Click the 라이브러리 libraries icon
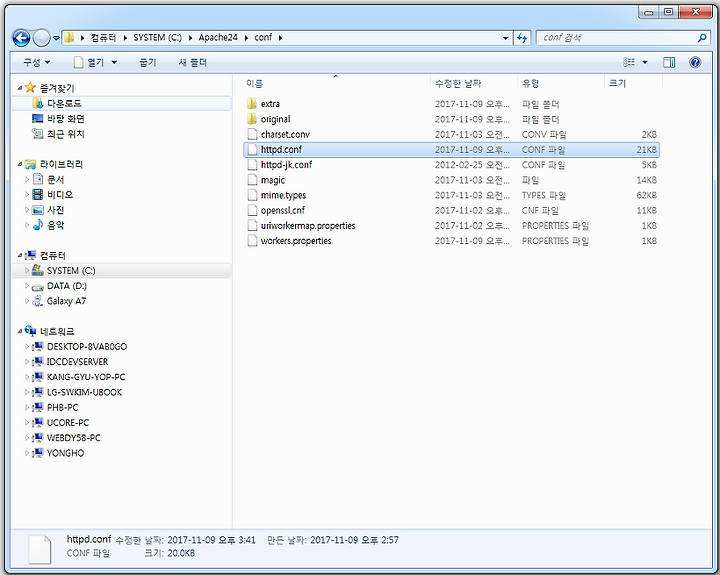 (x=30, y=164)
